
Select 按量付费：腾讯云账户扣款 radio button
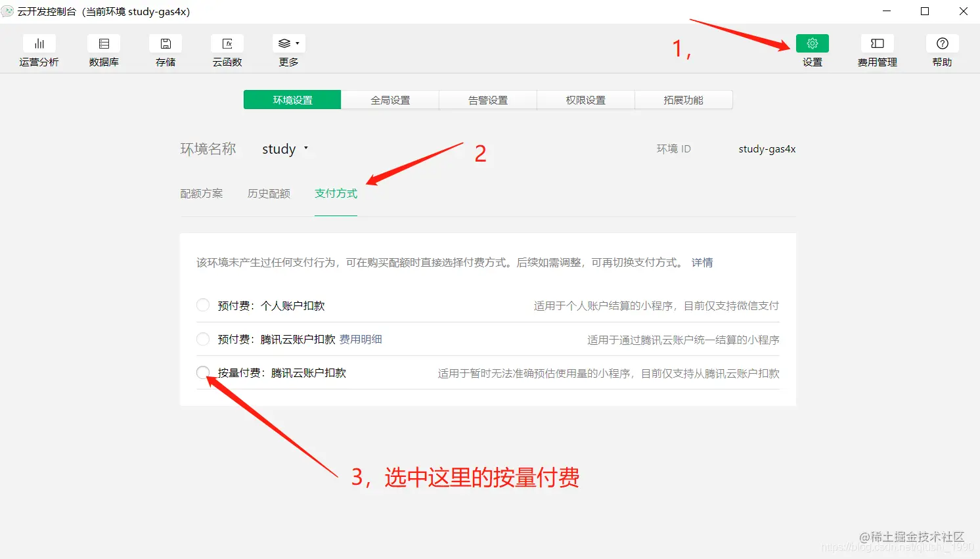[203, 372]
